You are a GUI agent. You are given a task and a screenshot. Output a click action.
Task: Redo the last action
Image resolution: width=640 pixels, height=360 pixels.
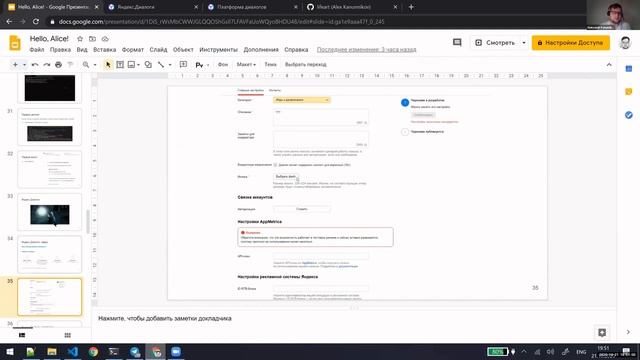[x=47, y=64]
